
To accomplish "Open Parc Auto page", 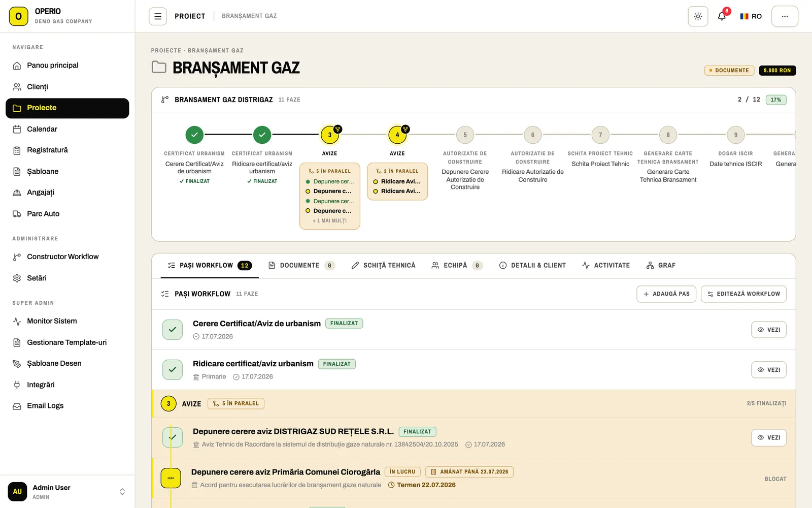I will [67, 214].
